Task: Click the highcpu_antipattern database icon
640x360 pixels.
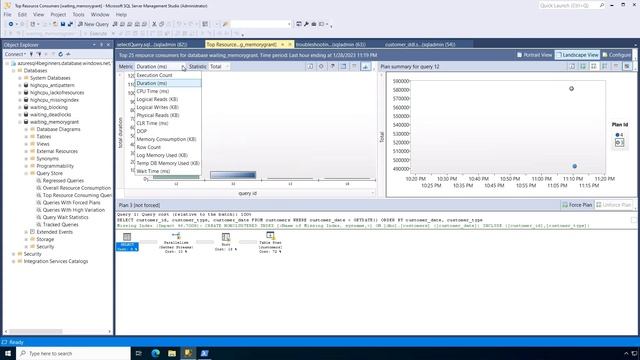Action: (26, 85)
